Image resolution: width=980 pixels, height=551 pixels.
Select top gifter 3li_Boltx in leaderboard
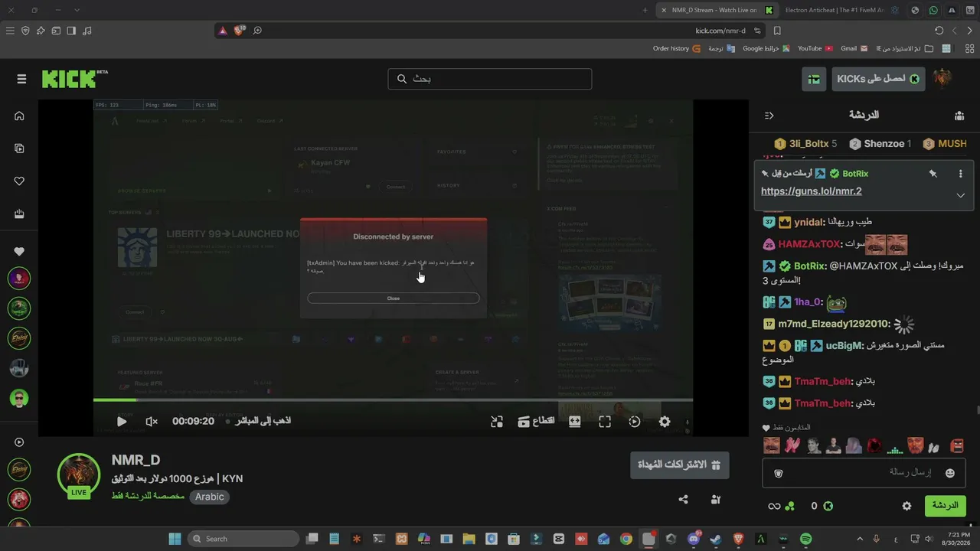(x=805, y=144)
